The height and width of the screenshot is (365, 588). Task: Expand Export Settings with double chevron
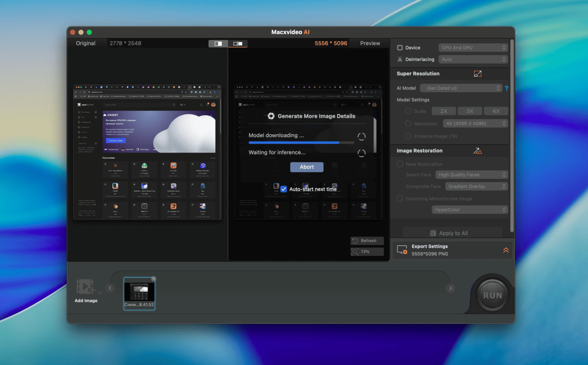tap(506, 250)
